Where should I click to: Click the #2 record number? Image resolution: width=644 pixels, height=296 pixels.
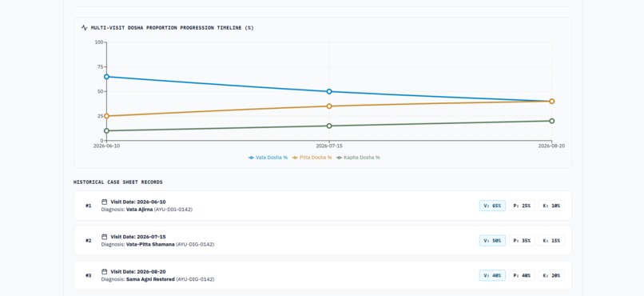(x=89, y=241)
